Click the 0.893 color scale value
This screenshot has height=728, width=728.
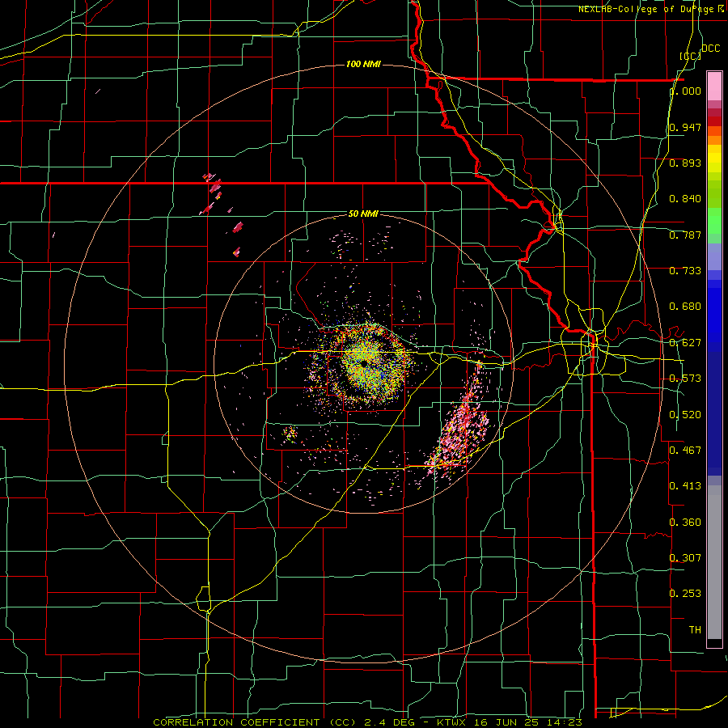coord(685,163)
